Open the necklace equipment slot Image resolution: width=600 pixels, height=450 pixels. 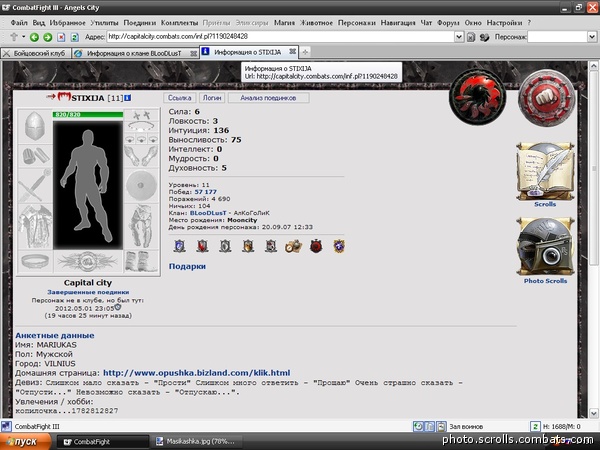coord(141,126)
